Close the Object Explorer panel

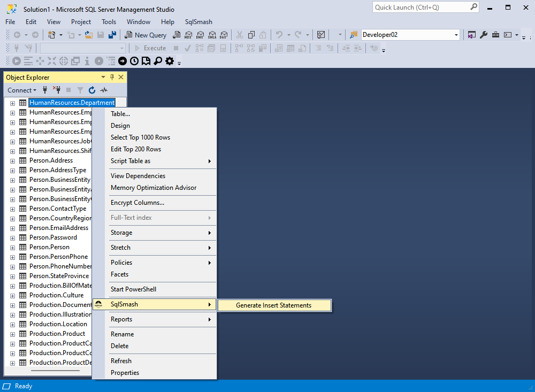121,78
